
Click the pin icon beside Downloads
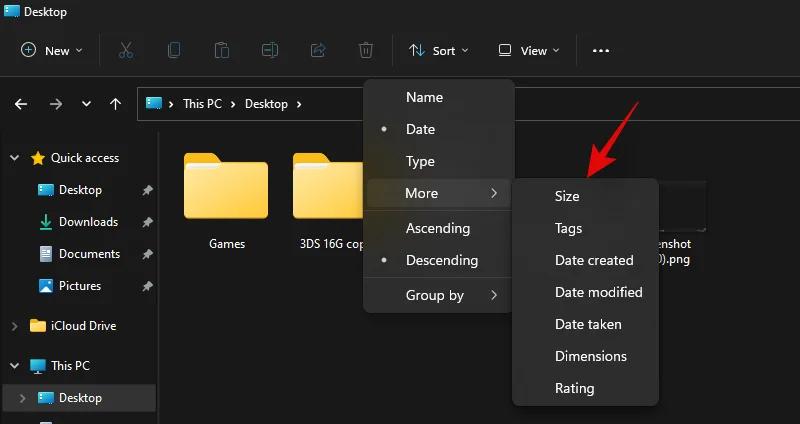pyautogui.click(x=147, y=222)
